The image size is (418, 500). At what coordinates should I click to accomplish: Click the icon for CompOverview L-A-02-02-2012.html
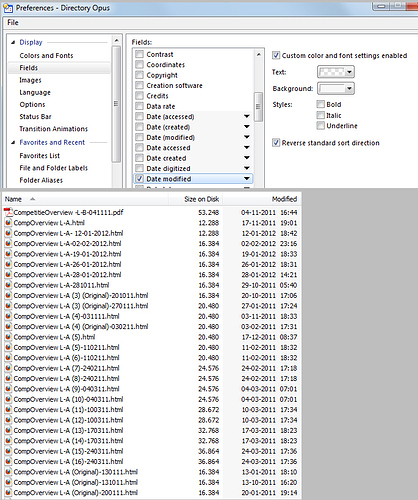point(8,243)
